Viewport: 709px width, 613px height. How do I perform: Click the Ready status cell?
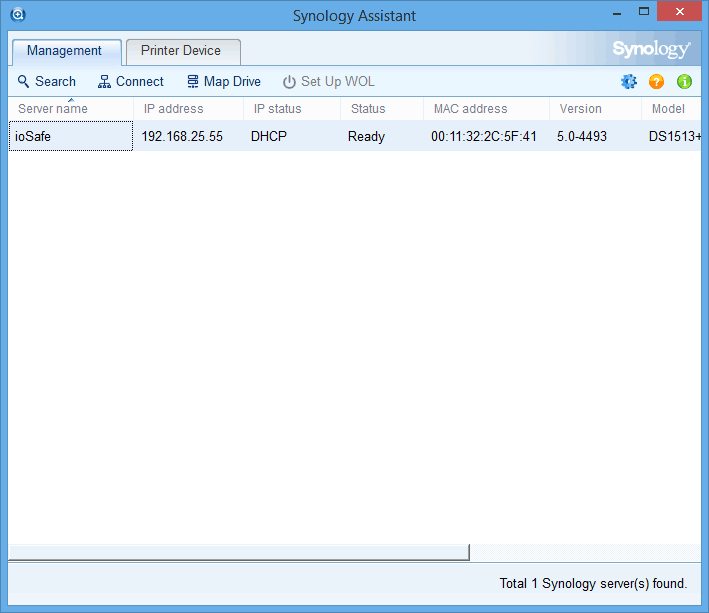[366, 137]
